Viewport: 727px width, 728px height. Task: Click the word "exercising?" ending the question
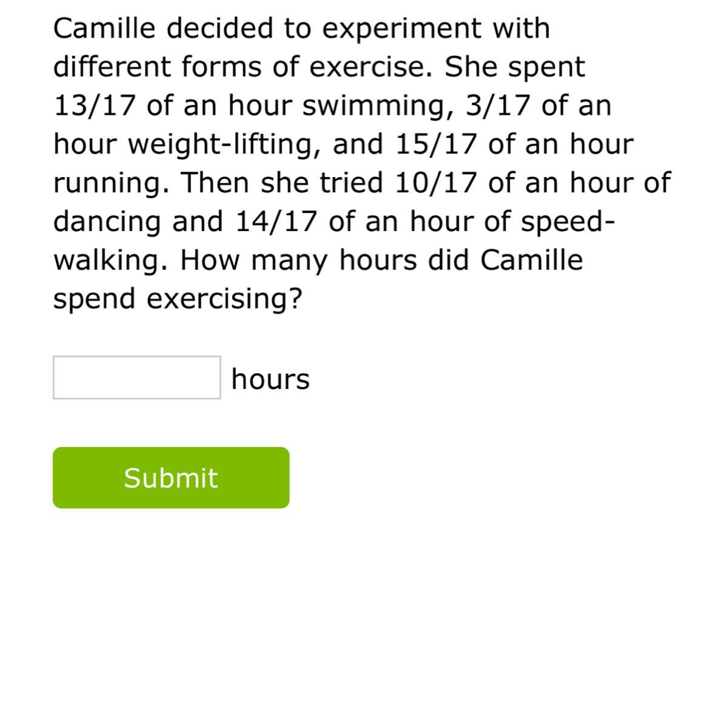(x=224, y=299)
